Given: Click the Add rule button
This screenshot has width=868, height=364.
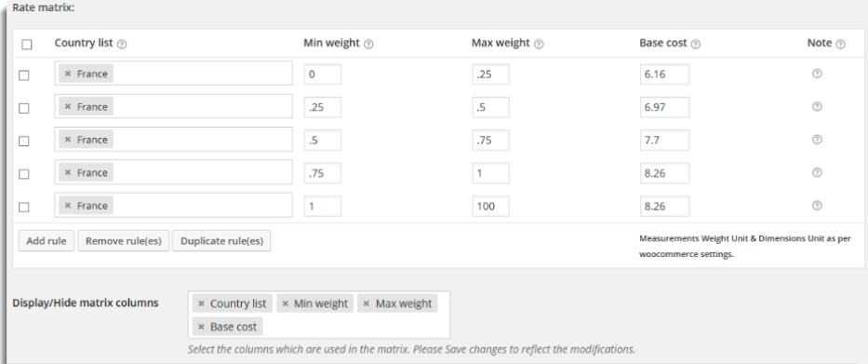Looking at the screenshot, I should pos(47,241).
